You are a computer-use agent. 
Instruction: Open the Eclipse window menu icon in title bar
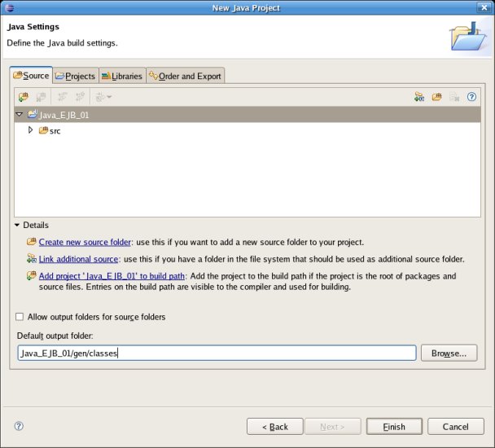tap(9, 7)
